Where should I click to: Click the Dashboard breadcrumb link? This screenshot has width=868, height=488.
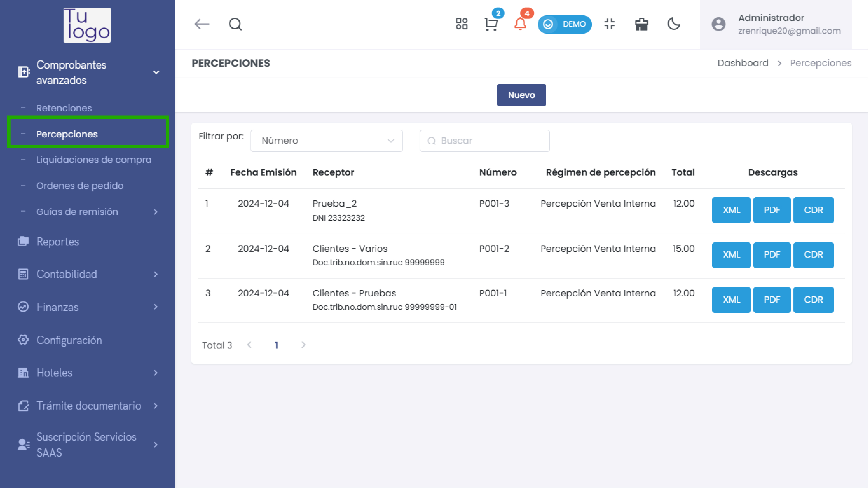(743, 63)
